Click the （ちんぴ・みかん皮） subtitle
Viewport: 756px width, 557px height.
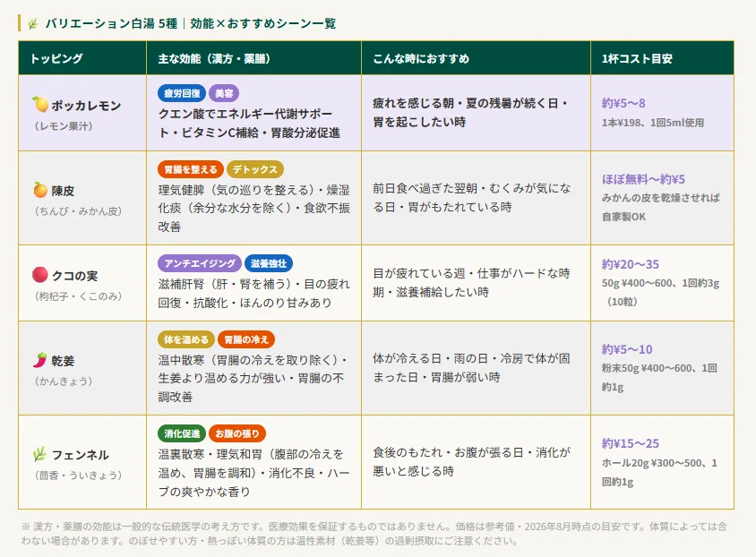(78, 211)
